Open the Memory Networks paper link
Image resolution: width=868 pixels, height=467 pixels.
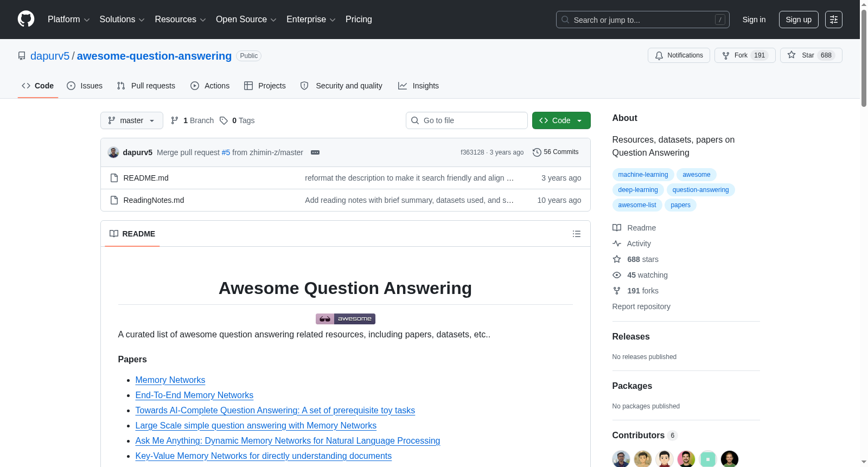coord(170,380)
